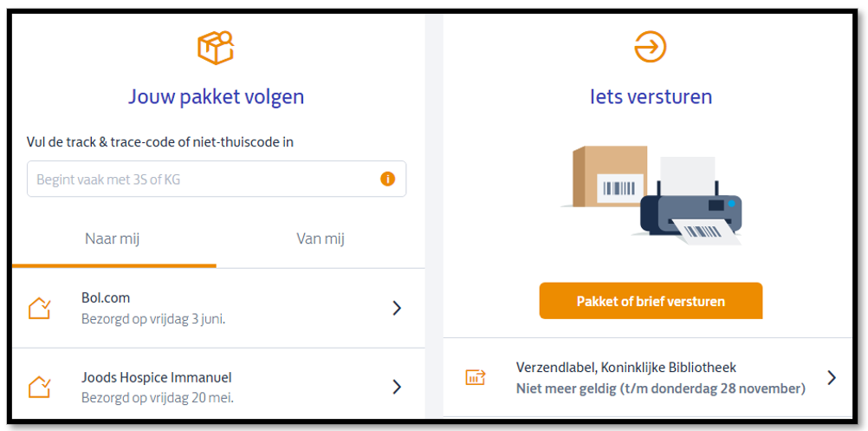This screenshot has width=868, height=431.
Task: Open Verzendlabel details with the right chevron
Action: [x=832, y=377]
